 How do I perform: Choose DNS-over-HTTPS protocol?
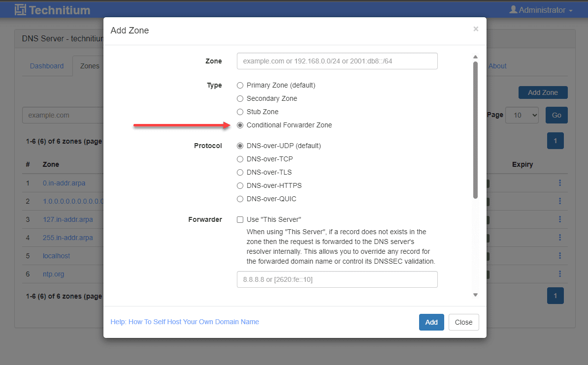pyautogui.click(x=240, y=185)
